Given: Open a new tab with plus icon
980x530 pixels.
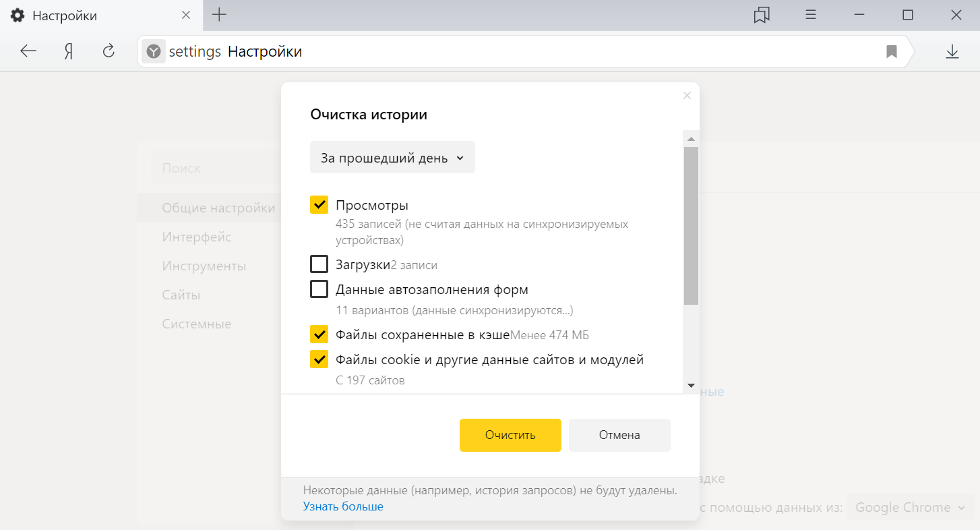Looking at the screenshot, I should click(219, 15).
